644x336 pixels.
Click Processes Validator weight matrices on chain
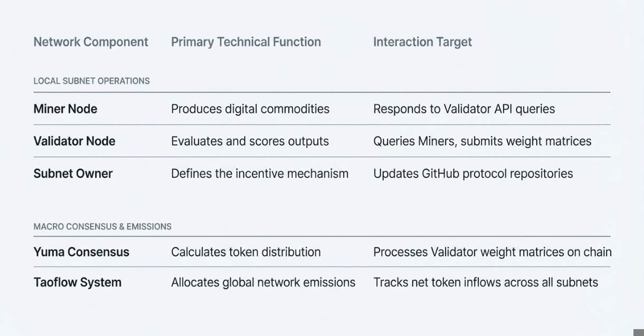pyautogui.click(x=493, y=252)
